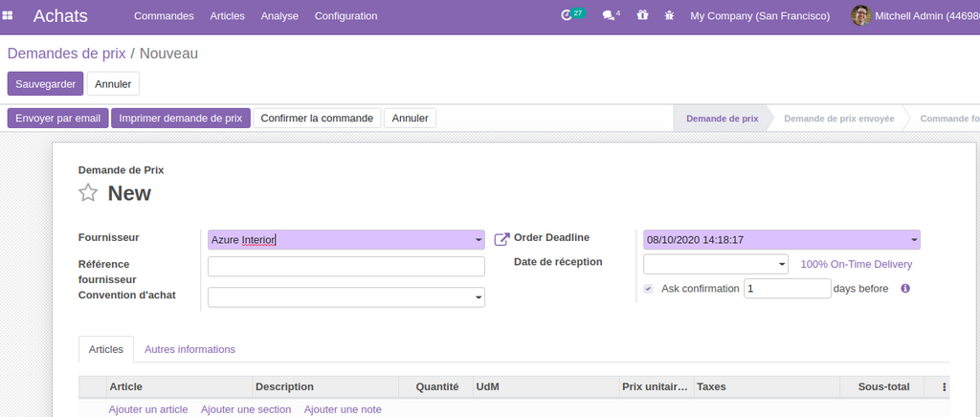Image resolution: width=980 pixels, height=417 pixels.
Task: Open column options kebab icon in table
Action: 945,387
